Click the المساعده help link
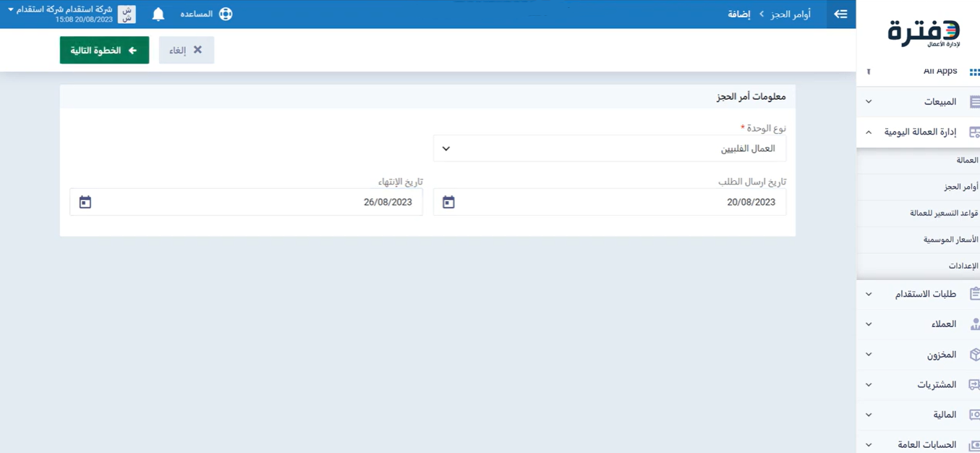The width and height of the screenshot is (980, 453). coord(197,14)
